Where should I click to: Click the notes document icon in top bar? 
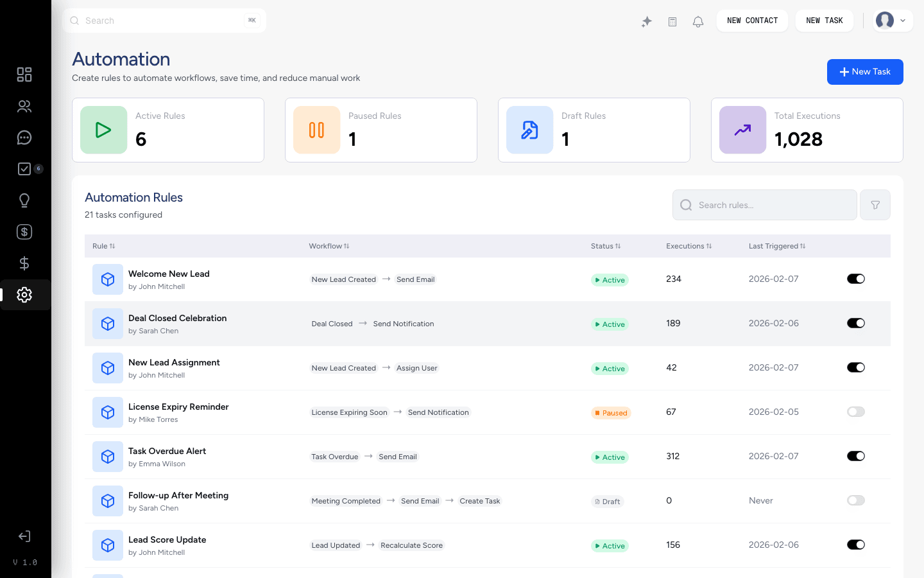point(672,22)
